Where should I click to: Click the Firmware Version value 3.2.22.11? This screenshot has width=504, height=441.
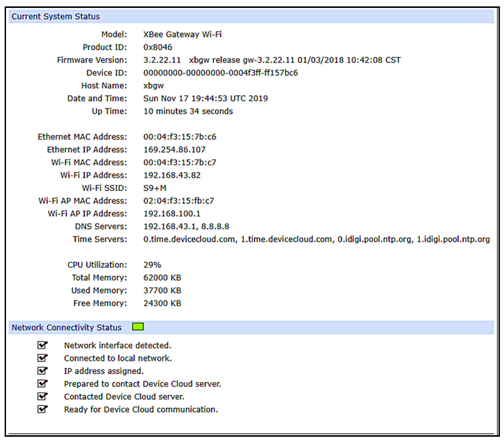pyautogui.click(x=162, y=60)
